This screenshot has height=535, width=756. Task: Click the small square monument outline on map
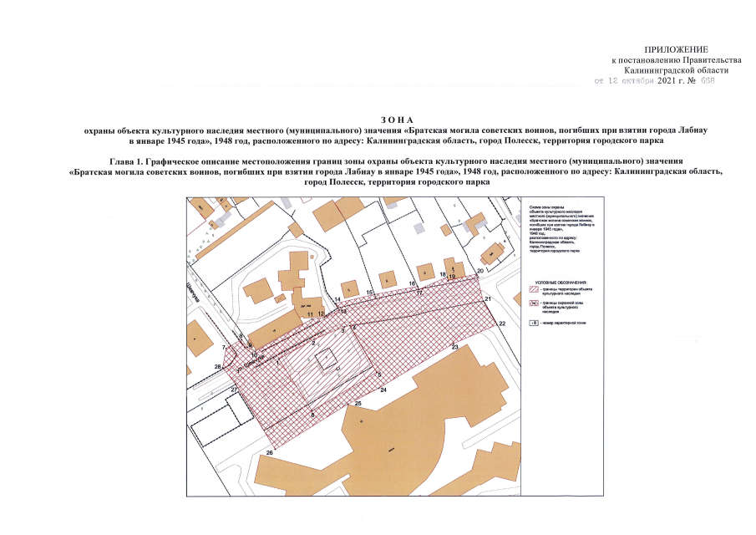click(325, 359)
